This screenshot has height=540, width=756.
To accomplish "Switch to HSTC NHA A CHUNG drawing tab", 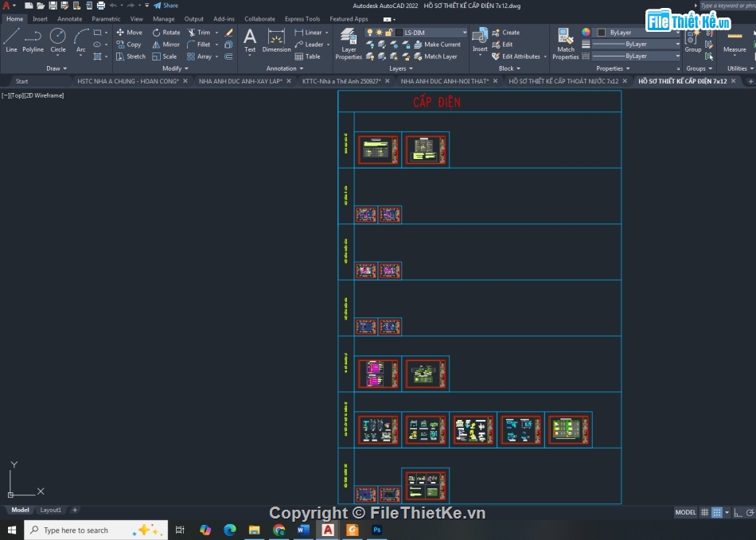I will 127,81.
